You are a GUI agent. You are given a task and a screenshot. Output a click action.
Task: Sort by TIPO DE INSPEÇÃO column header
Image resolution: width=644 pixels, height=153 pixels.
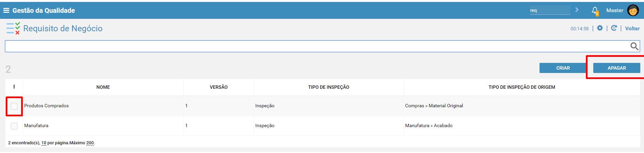pos(329,87)
